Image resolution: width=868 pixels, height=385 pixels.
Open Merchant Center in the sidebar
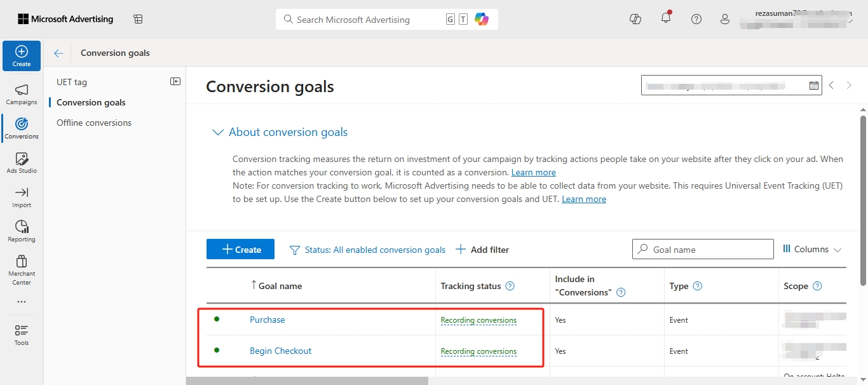click(22, 270)
